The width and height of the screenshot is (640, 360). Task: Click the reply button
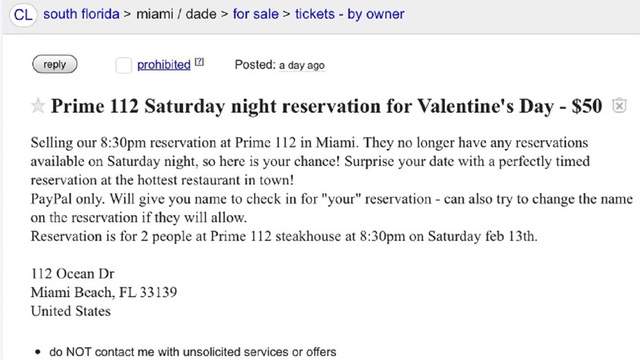(x=55, y=64)
